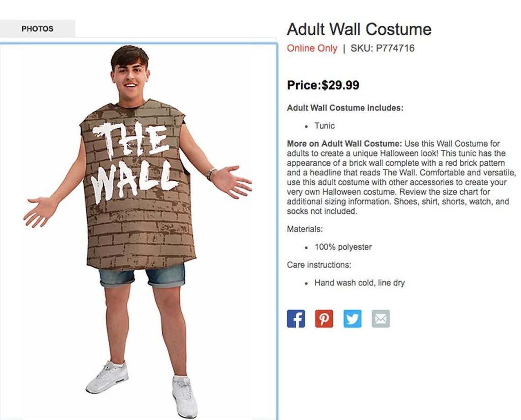Viewport: 521px width, 420px height.
Task: Select the Tunic bullet item
Action: point(324,126)
